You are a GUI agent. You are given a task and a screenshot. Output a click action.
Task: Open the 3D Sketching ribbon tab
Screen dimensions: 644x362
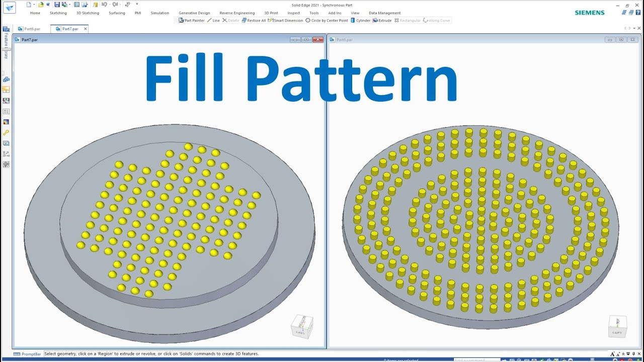point(88,13)
